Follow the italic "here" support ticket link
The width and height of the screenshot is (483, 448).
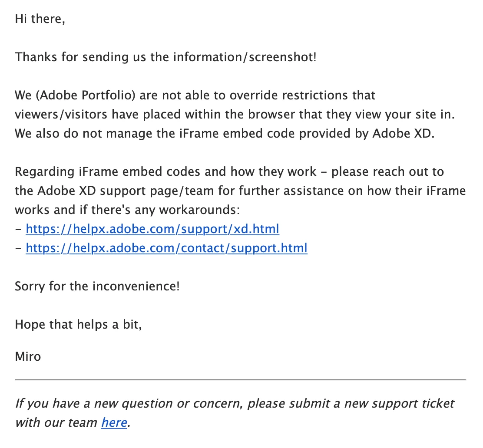point(114,422)
